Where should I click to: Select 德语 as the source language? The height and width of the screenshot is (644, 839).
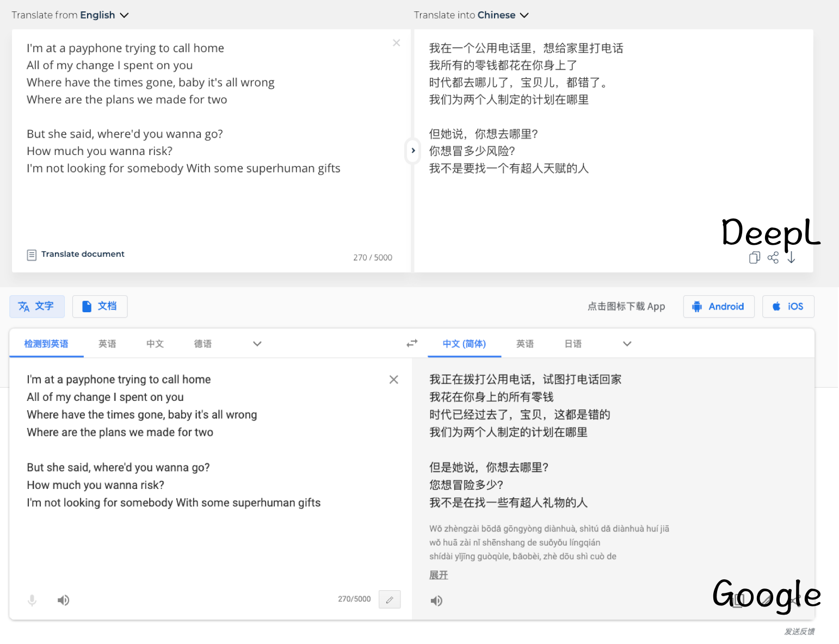click(x=202, y=344)
